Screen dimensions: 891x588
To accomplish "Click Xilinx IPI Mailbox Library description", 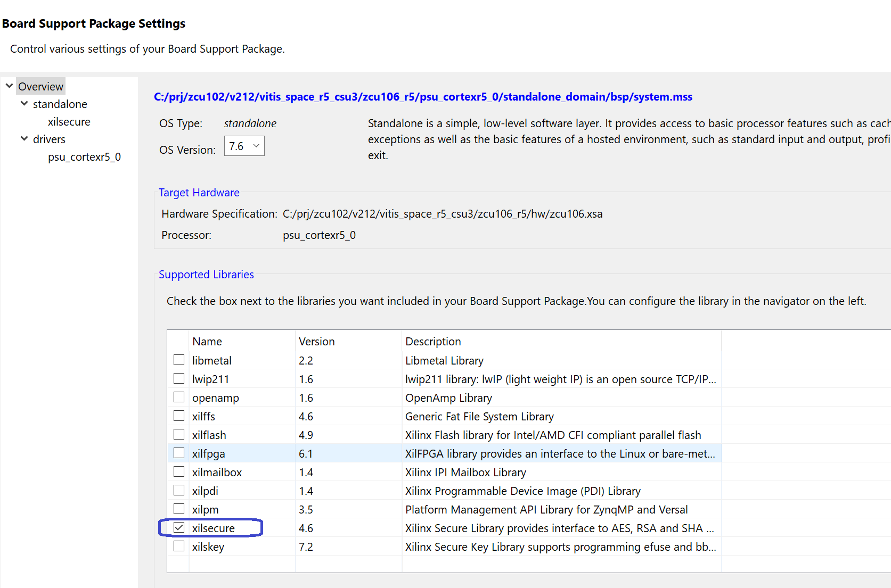I will point(465,473).
